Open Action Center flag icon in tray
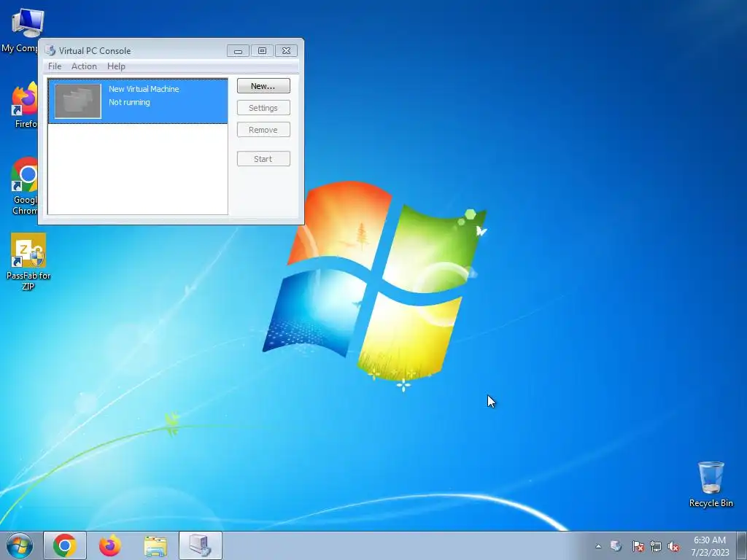Viewport: 747px width, 560px height. pyautogui.click(x=638, y=546)
